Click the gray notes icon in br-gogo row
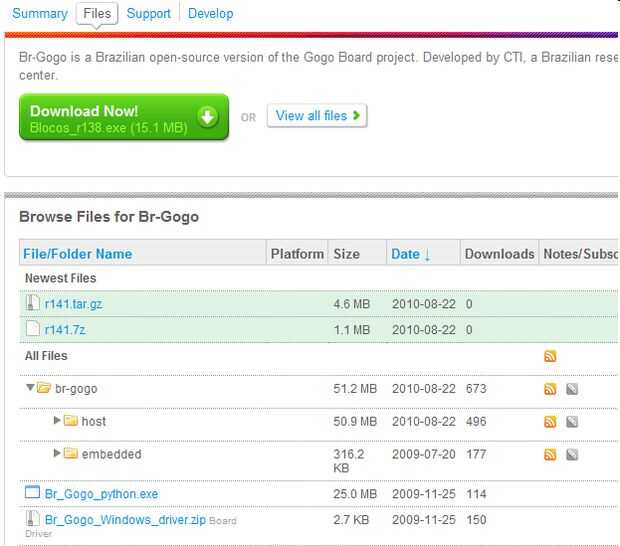Screen dimensions: 620x546 [572, 389]
